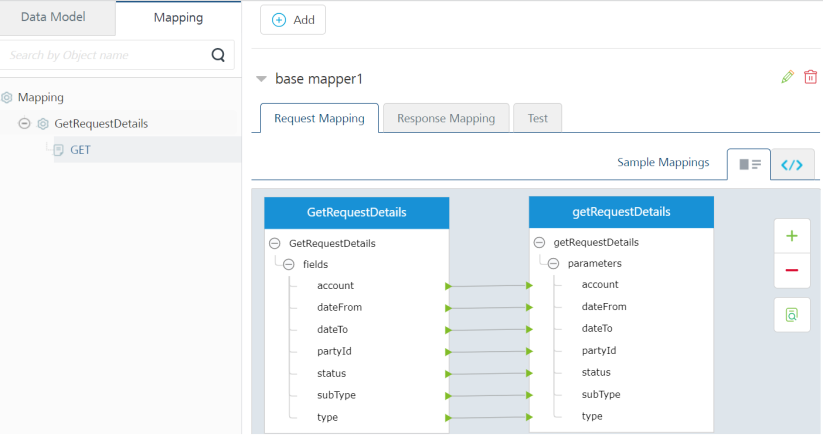Switch to visual mapping view icon
This screenshot has height=437, width=823.
click(749, 164)
